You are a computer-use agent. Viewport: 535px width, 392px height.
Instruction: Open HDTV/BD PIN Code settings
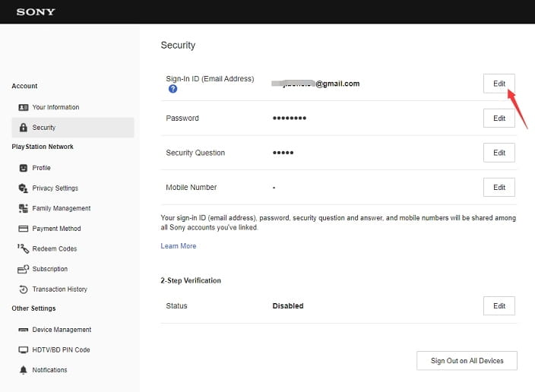61,350
